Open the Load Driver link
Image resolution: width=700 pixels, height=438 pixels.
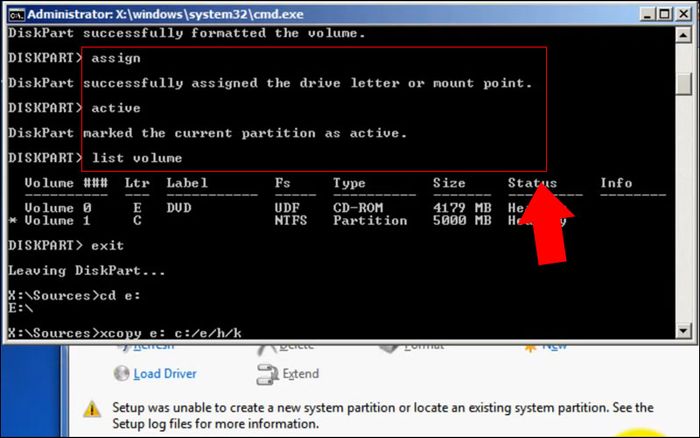[167, 374]
